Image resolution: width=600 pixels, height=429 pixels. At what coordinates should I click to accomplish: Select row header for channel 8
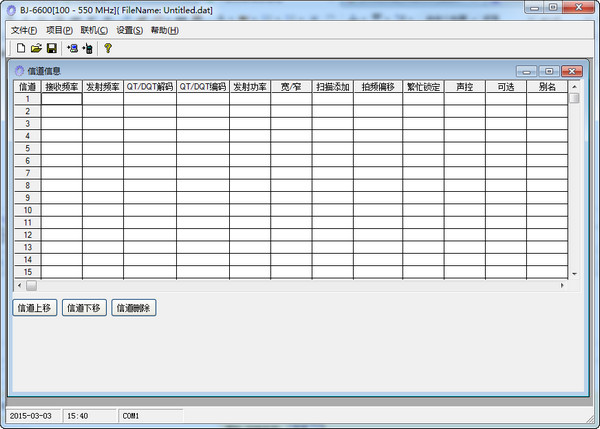[x=27, y=185]
